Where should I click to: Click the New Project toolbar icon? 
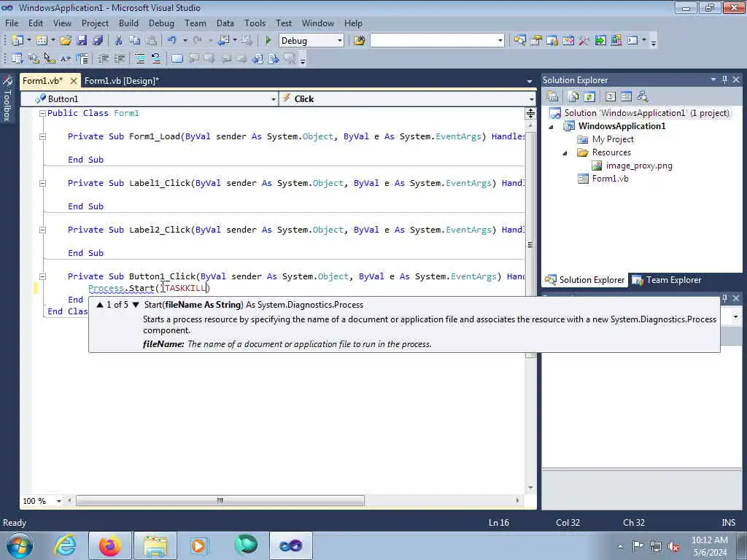pos(18,41)
